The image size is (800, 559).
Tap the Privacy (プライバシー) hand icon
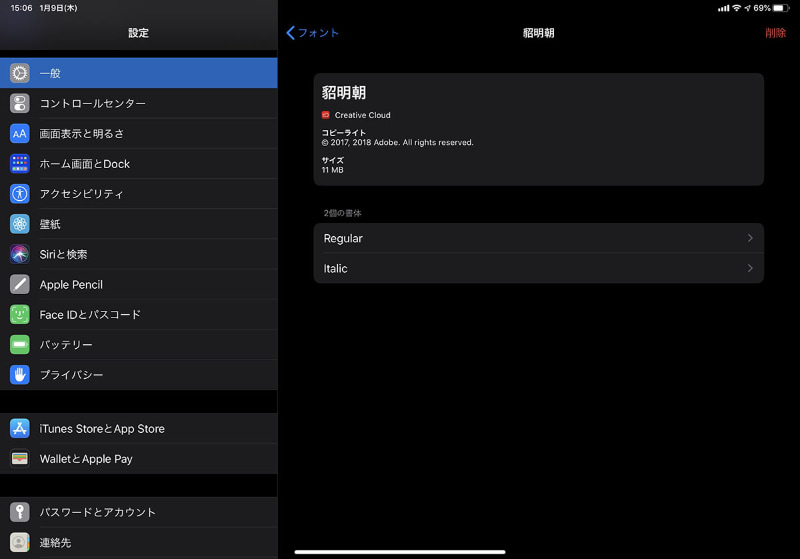coord(19,374)
